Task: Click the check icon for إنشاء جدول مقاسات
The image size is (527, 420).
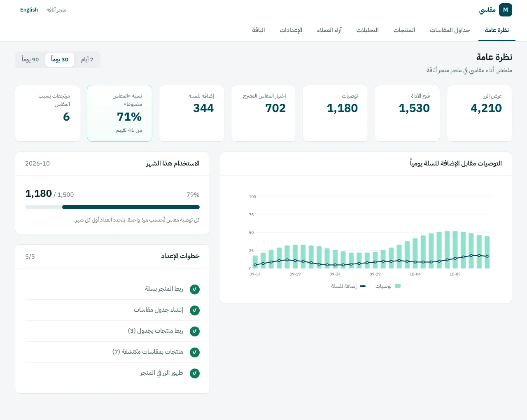Action: [x=195, y=310]
